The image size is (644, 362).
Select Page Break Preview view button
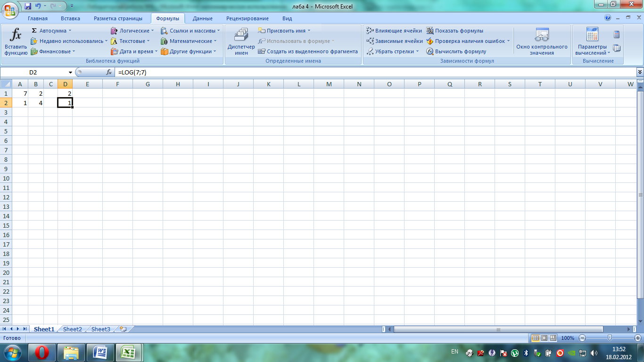pos(553,338)
